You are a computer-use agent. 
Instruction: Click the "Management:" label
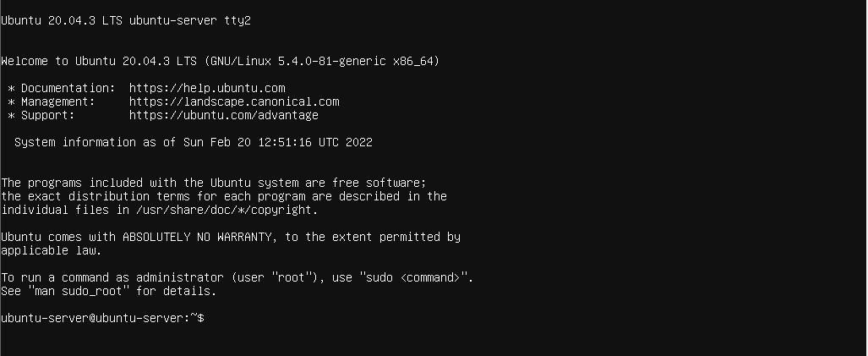61,101
